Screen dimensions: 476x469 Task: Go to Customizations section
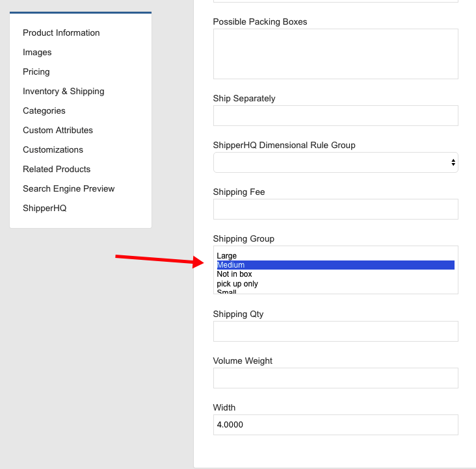click(x=53, y=150)
